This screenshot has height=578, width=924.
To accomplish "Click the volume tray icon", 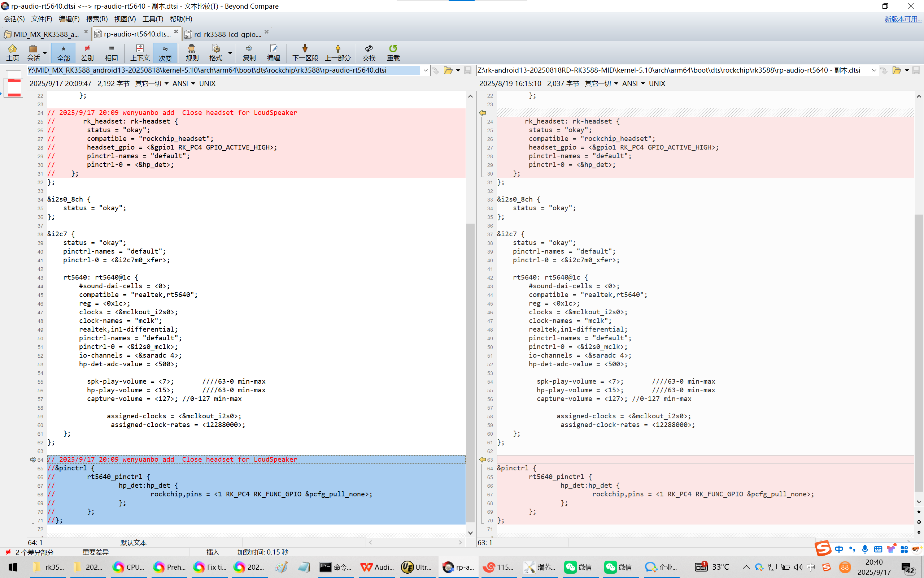I will tap(798, 567).
